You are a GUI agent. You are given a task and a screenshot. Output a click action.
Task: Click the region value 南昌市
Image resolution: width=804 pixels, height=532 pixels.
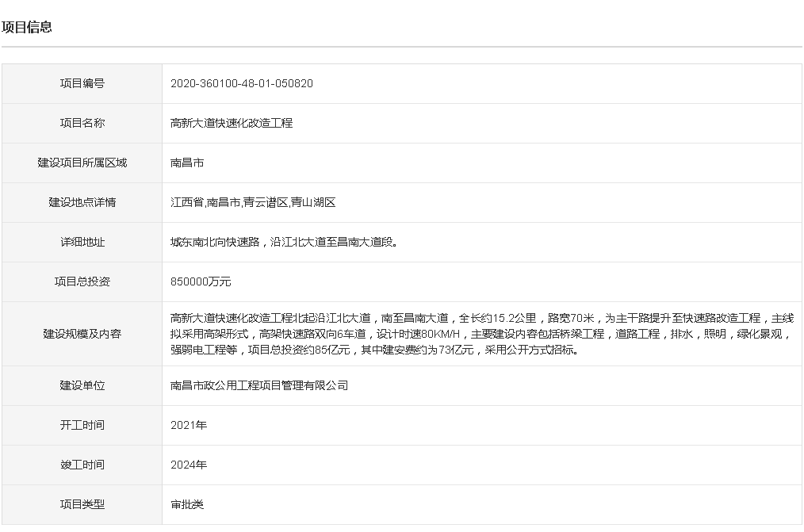[x=187, y=163]
